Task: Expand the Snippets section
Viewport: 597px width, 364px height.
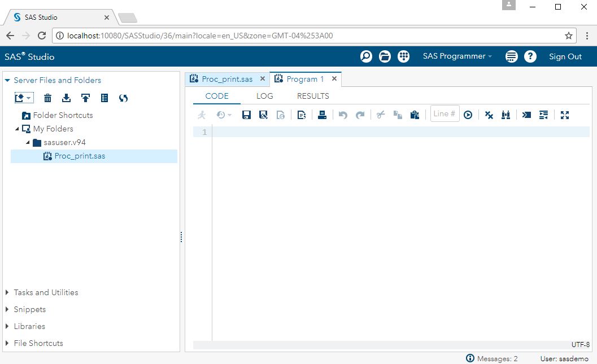Action: tap(7, 309)
